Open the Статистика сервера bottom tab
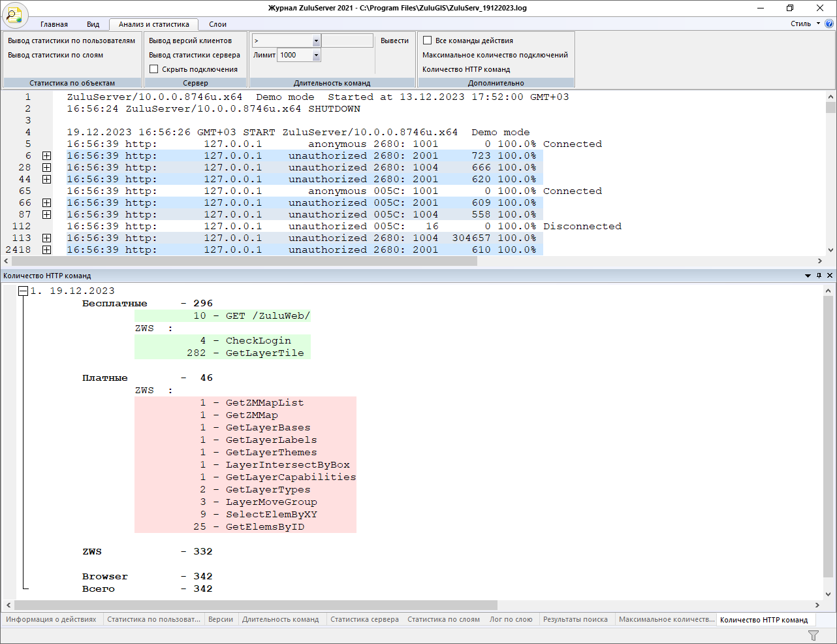The height and width of the screenshot is (644, 837). (364, 619)
